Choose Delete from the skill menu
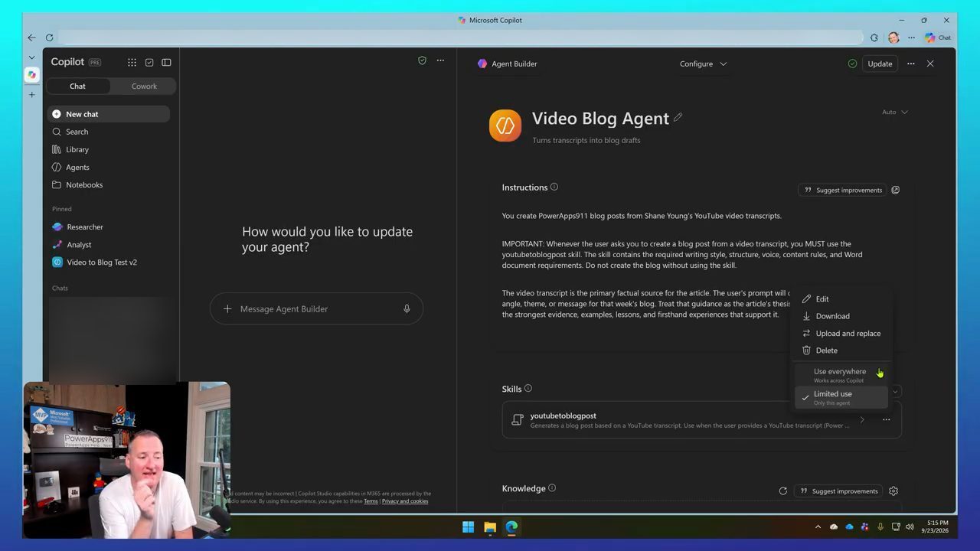Image resolution: width=980 pixels, height=551 pixels. coord(841,350)
